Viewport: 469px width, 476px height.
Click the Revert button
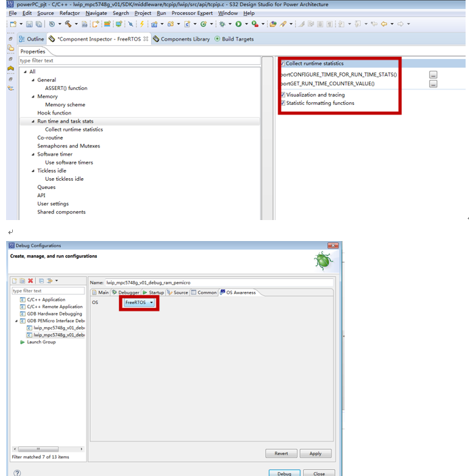click(x=282, y=453)
